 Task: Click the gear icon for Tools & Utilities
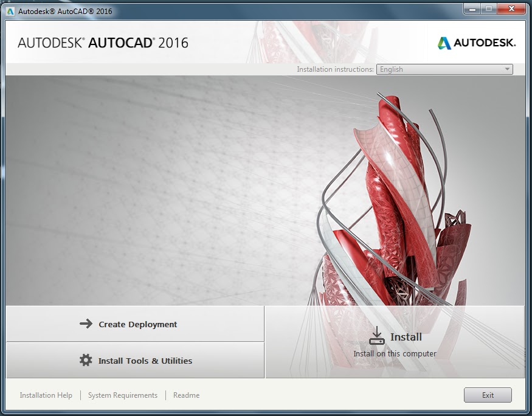(86, 360)
